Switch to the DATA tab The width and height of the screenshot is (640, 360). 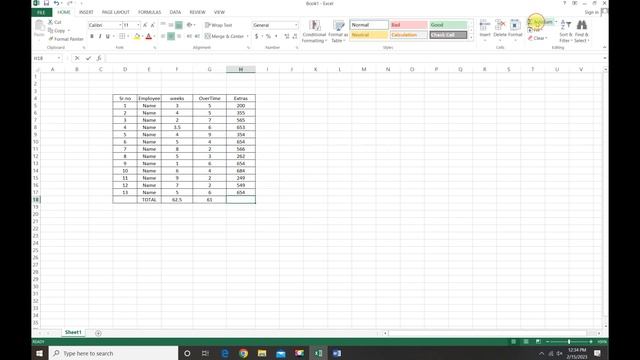(175, 12)
